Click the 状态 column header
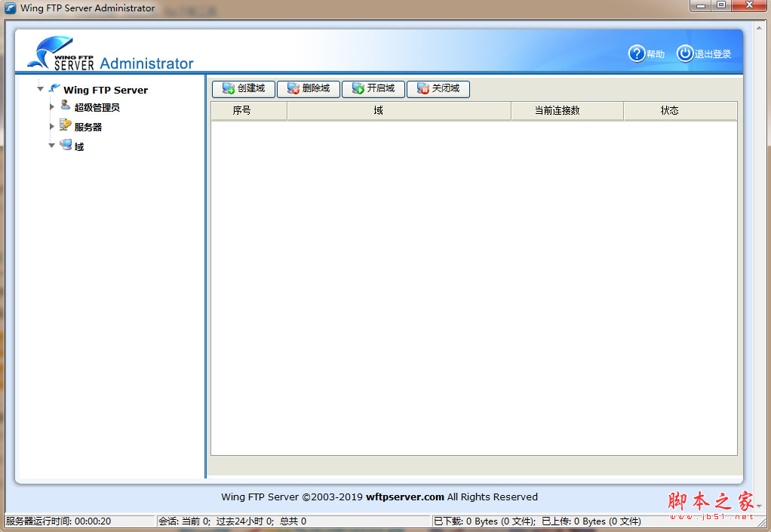 680,111
